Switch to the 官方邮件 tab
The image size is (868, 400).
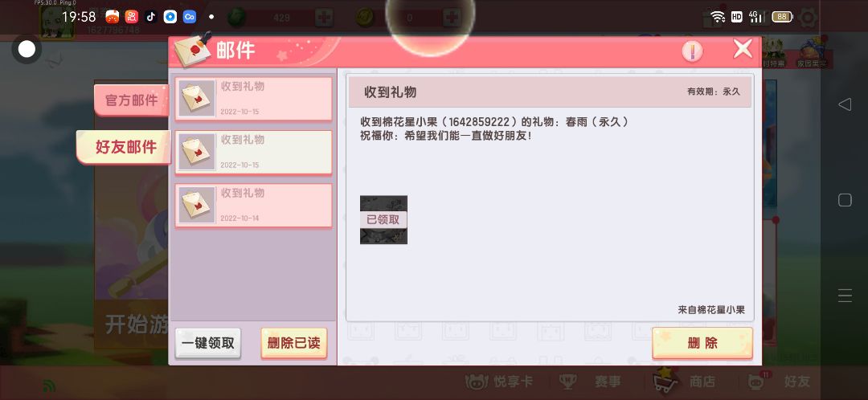(131, 100)
